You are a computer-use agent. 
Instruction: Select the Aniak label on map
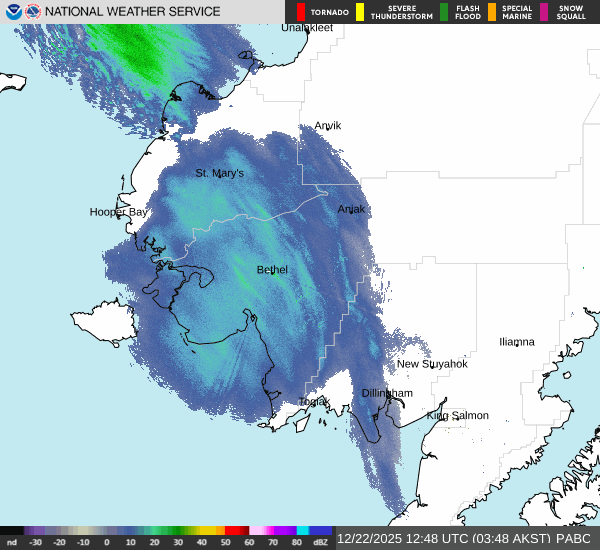351,209
